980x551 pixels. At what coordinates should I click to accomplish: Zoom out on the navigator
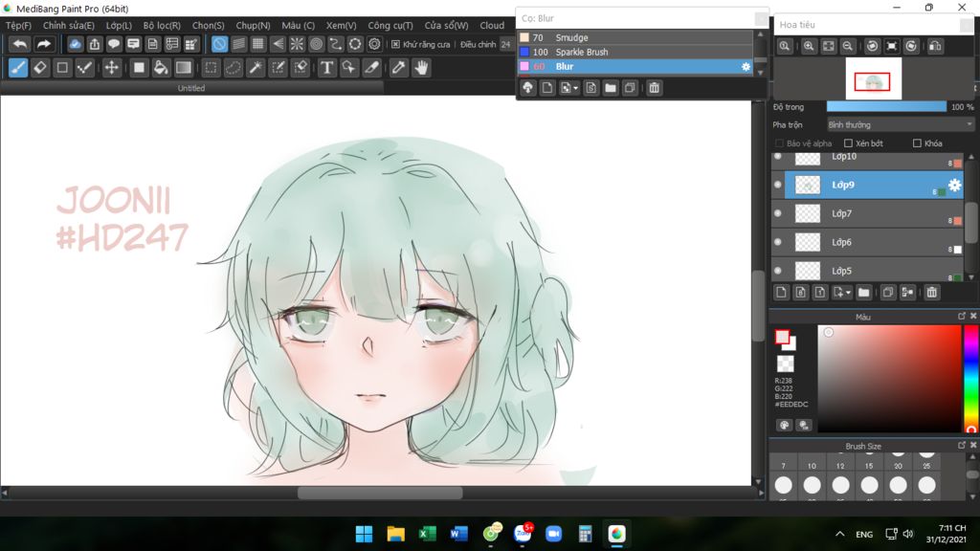click(x=848, y=46)
